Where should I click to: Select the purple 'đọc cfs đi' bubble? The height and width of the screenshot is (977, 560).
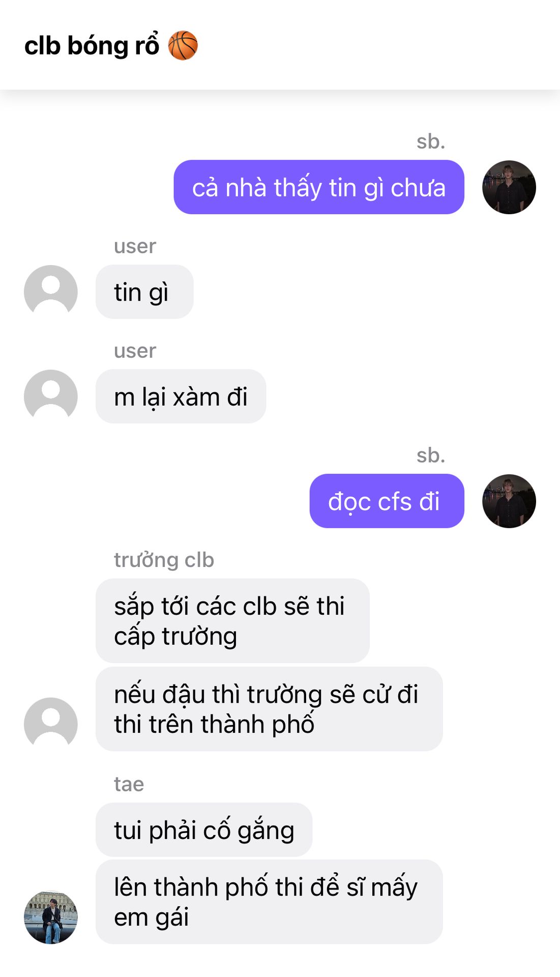(387, 501)
